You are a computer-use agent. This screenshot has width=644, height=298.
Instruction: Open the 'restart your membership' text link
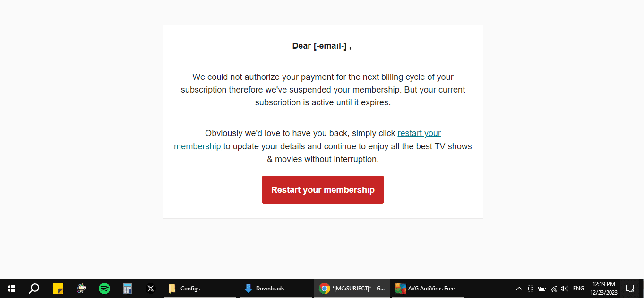(419, 133)
